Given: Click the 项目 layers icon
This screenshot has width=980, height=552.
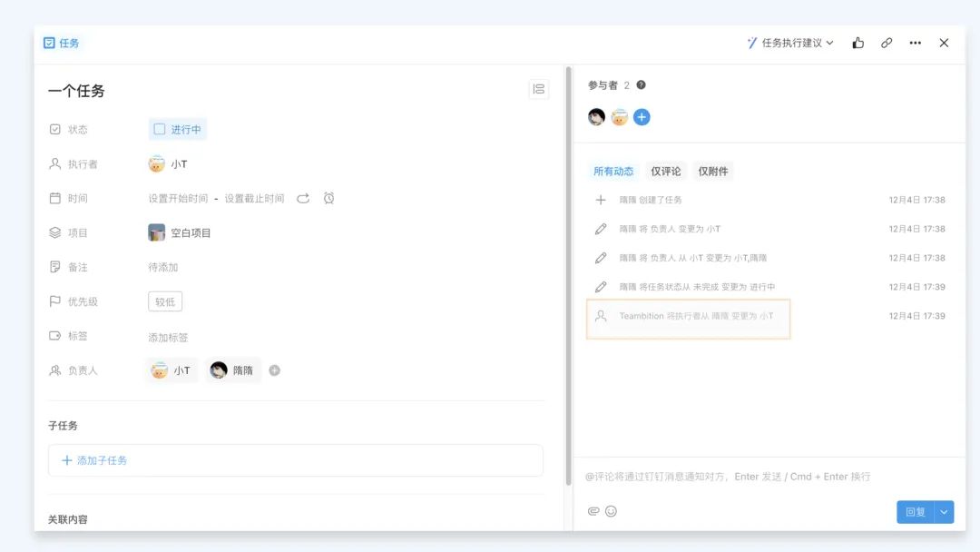Looking at the screenshot, I should point(55,232).
